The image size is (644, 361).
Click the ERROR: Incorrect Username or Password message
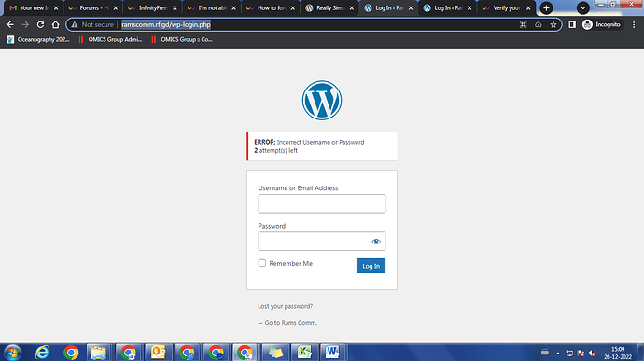[309, 142]
